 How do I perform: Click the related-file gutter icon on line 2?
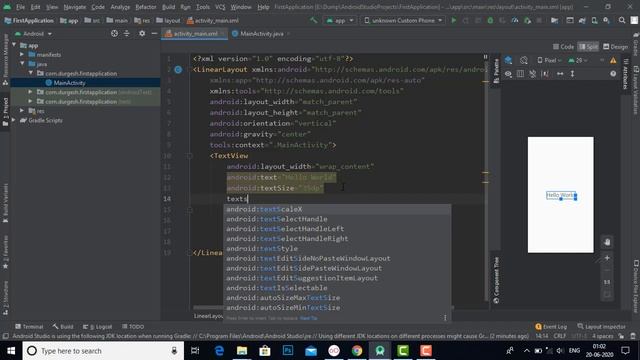coord(178,70)
